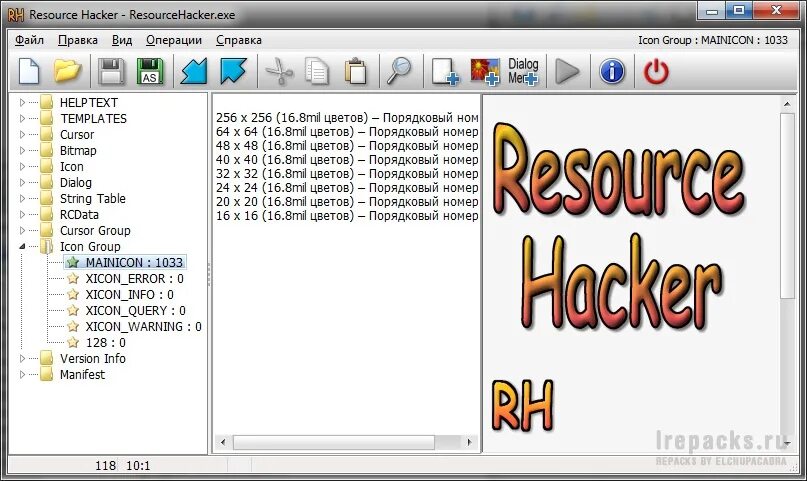Select the 64 x 64 icon entry
The height and width of the screenshot is (481, 807).
(347, 132)
